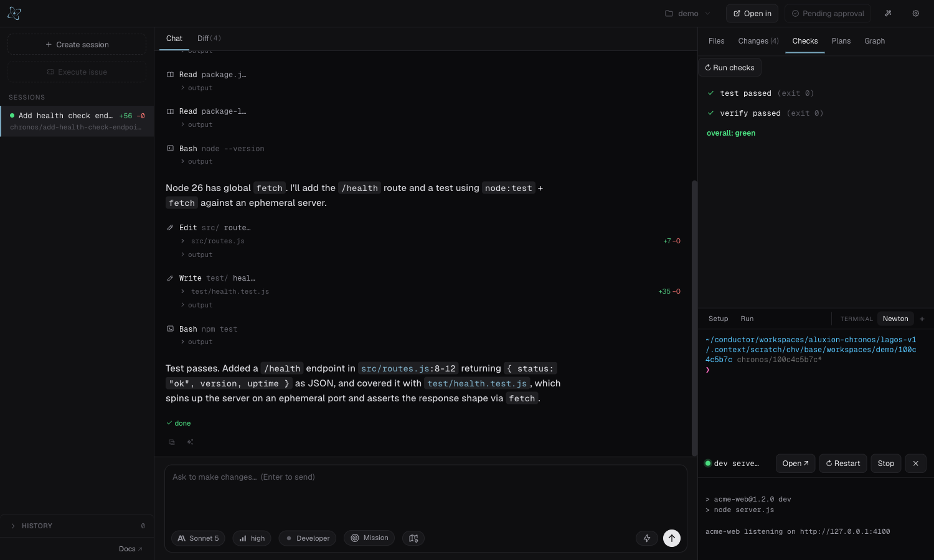
Task: Expand the History section
Action: 77,526
